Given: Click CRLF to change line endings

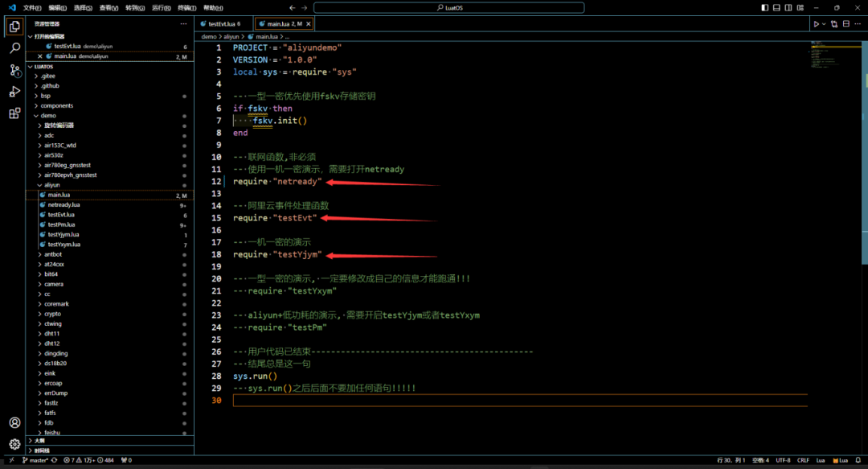Looking at the screenshot, I should [x=801, y=460].
